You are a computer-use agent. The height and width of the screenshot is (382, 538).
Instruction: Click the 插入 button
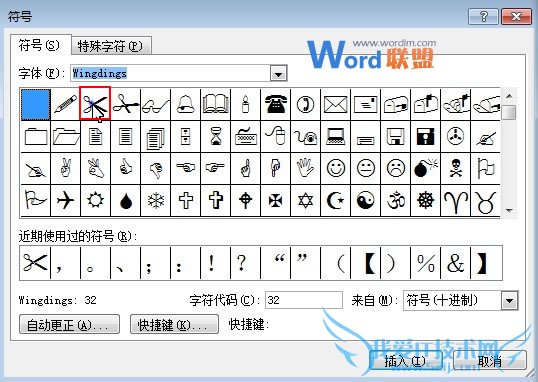pos(405,361)
